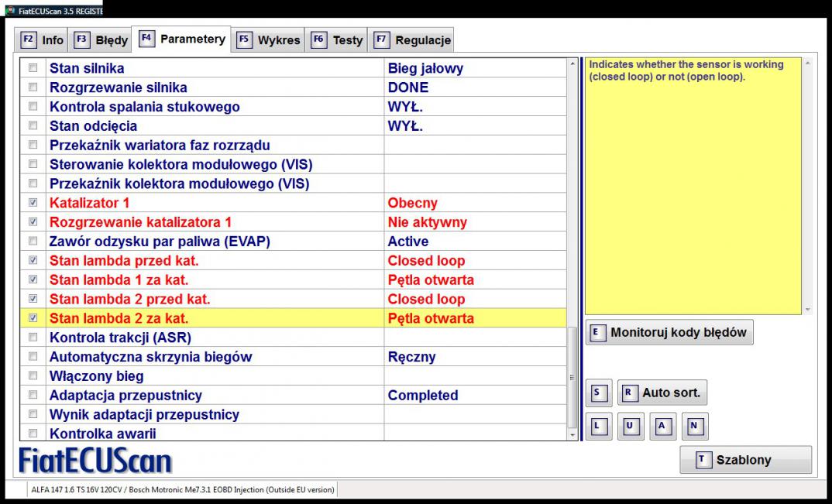832x504 pixels.
Task: Check Zawór odzysku par paliwa checkbox
Action: coord(33,241)
